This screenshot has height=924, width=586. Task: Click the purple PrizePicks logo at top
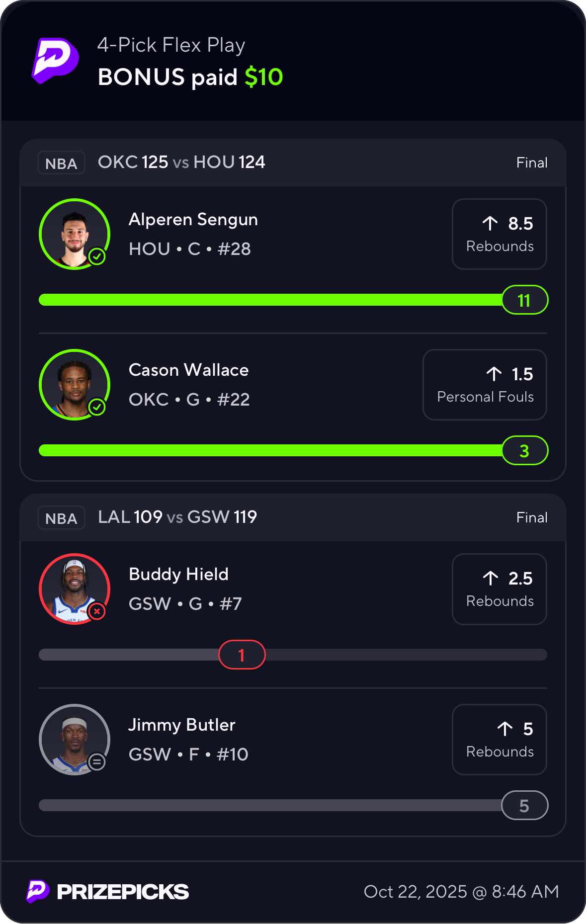[x=55, y=60]
